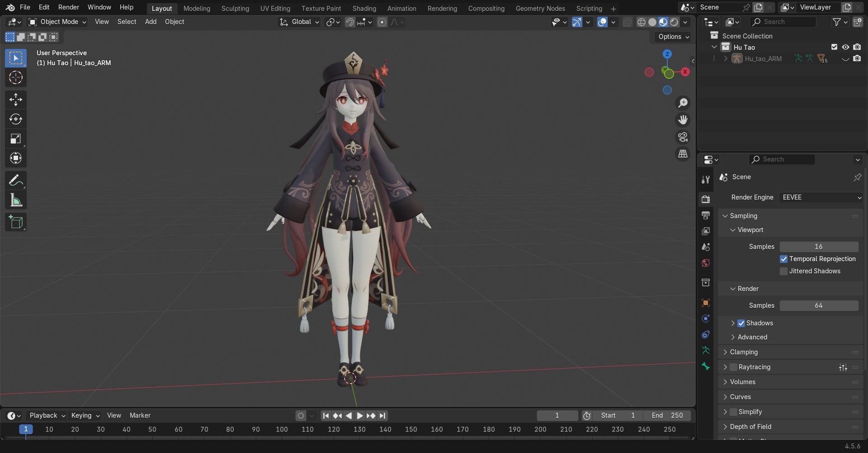Click the pan view hand icon
Screen dimensions: 868x453
pos(683,120)
